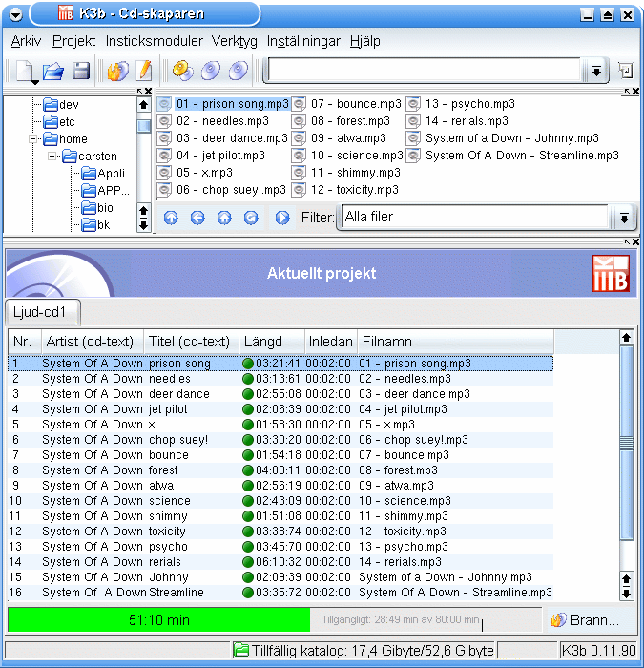The image size is (644, 668).
Task: Sort tracks by Längd column header
Action: [271, 342]
